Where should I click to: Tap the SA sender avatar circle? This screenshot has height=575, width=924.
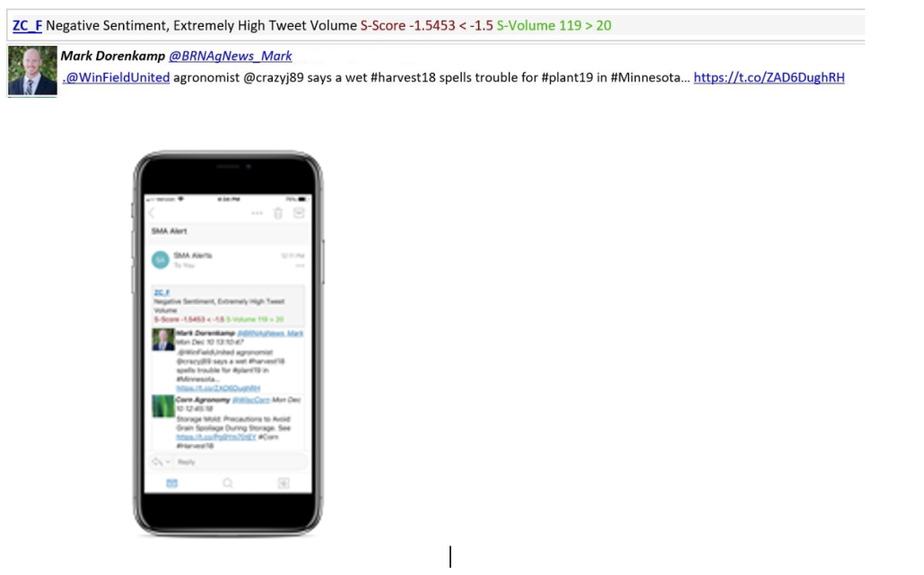click(161, 260)
